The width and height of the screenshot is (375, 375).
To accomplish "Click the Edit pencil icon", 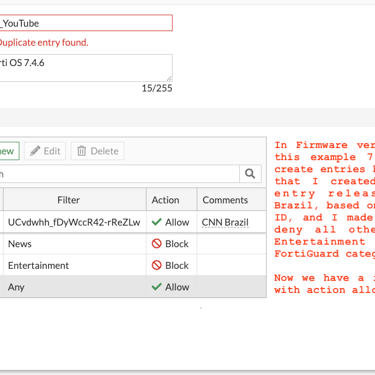I will click(35, 151).
